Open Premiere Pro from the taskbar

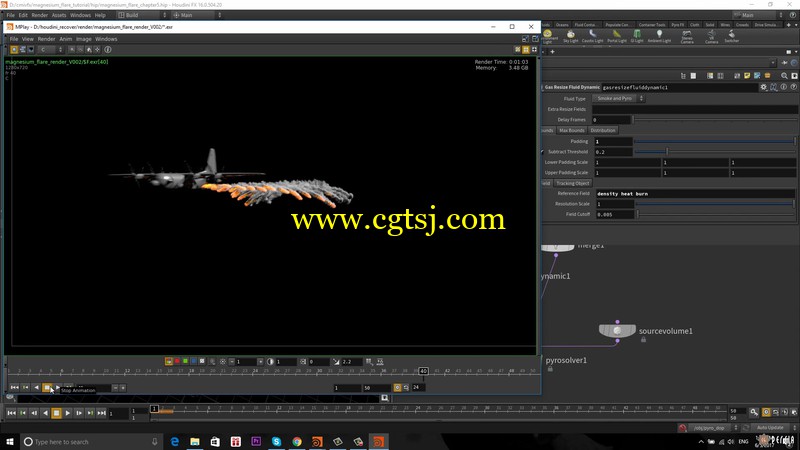click(x=256, y=441)
